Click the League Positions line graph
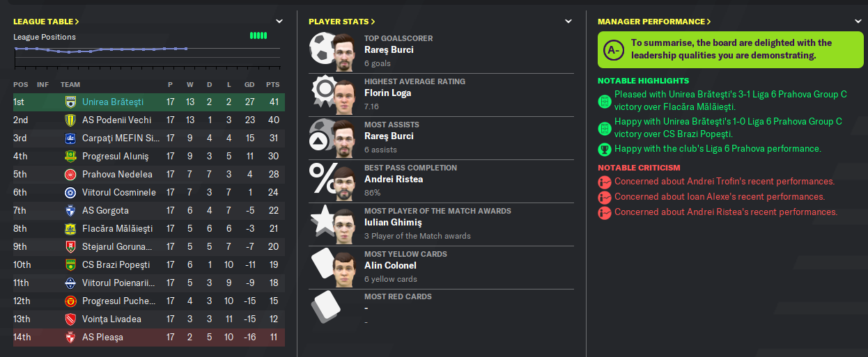The height and width of the screenshot is (357, 868). (146, 52)
